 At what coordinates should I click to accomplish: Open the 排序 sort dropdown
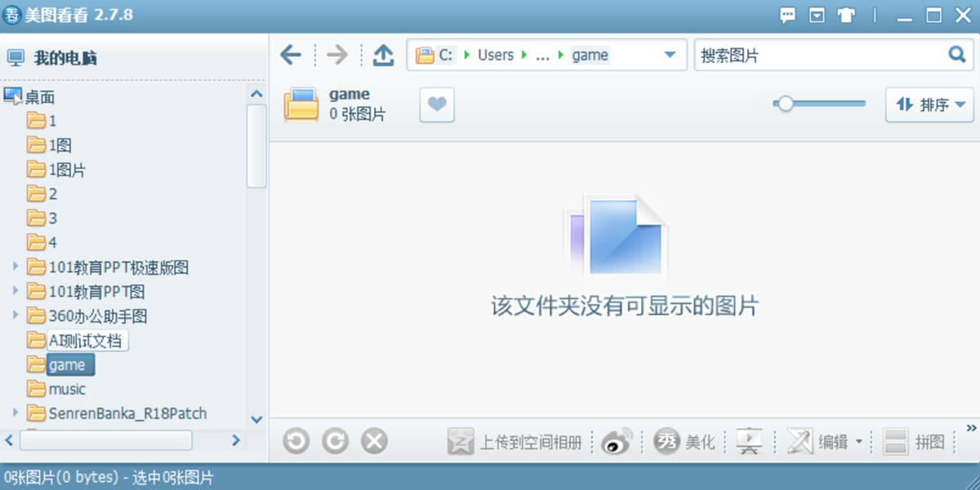coord(930,105)
